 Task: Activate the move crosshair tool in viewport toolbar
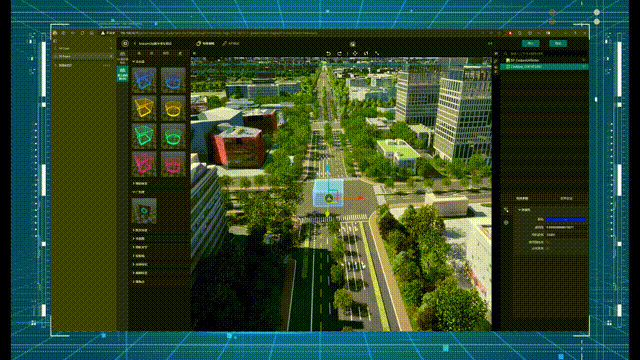click(355, 53)
